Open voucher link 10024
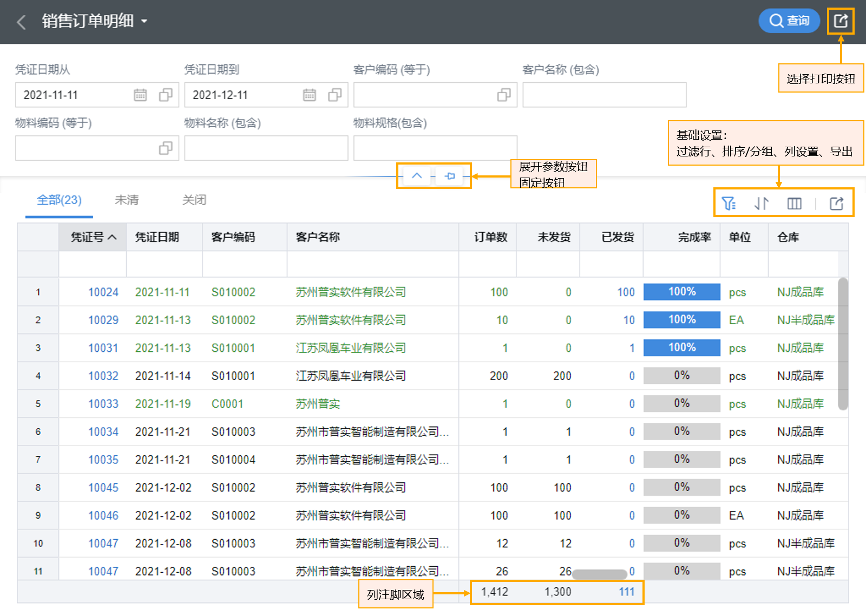866x616 pixels. pos(103,292)
